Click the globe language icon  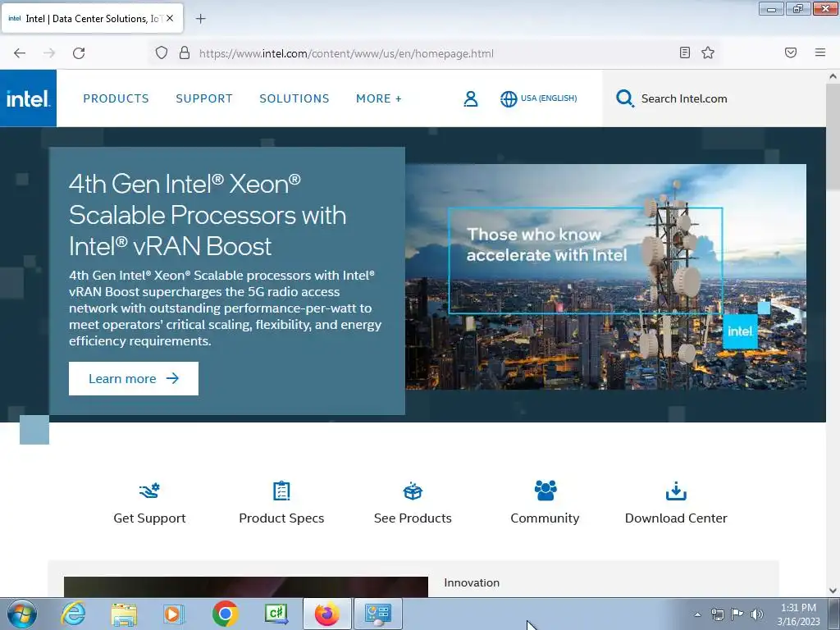(x=509, y=98)
